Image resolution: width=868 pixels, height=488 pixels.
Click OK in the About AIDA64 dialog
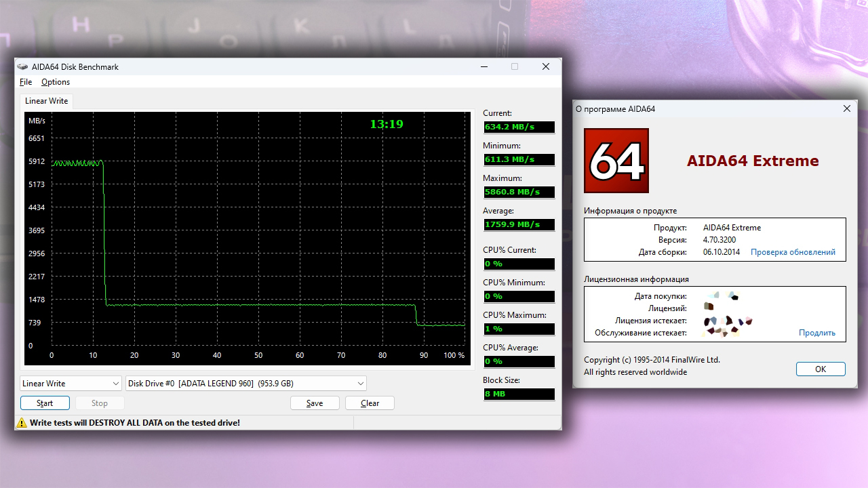[821, 369]
